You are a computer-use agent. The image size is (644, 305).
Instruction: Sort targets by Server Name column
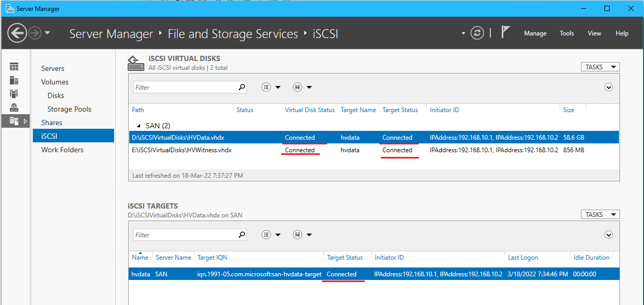click(174, 258)
